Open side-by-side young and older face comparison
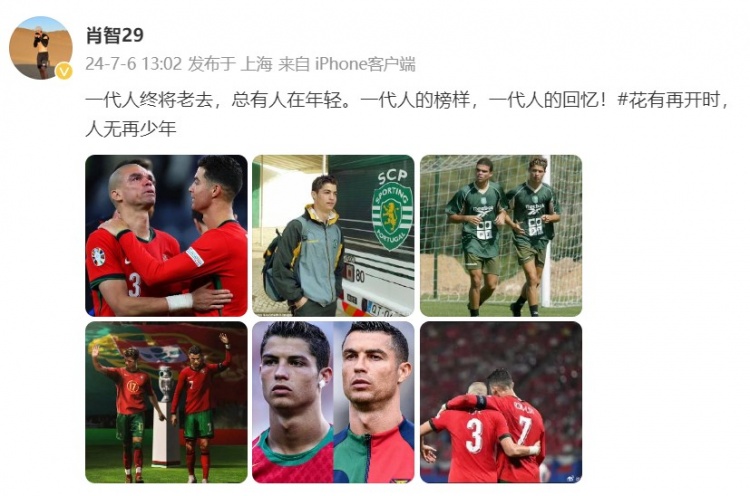This screenshot has height=496, width=750. click(x=333, y=402)
